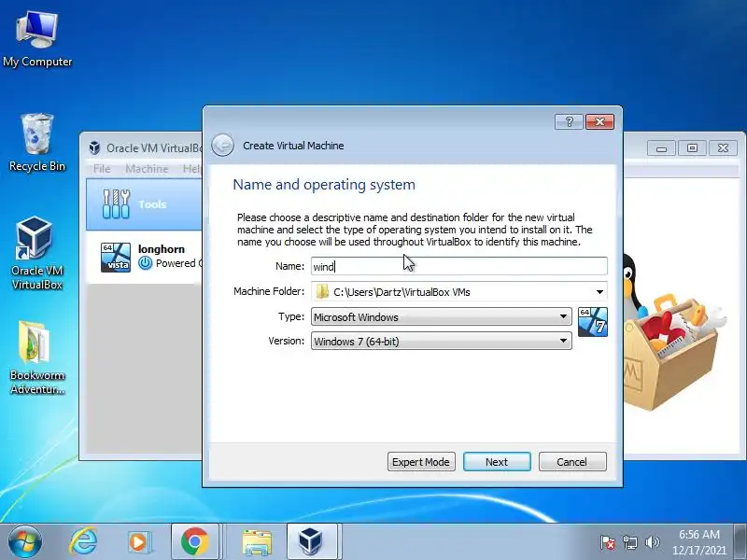
Task: Click the Show Desktop button at taskbar end
Action: coord(740,542)
